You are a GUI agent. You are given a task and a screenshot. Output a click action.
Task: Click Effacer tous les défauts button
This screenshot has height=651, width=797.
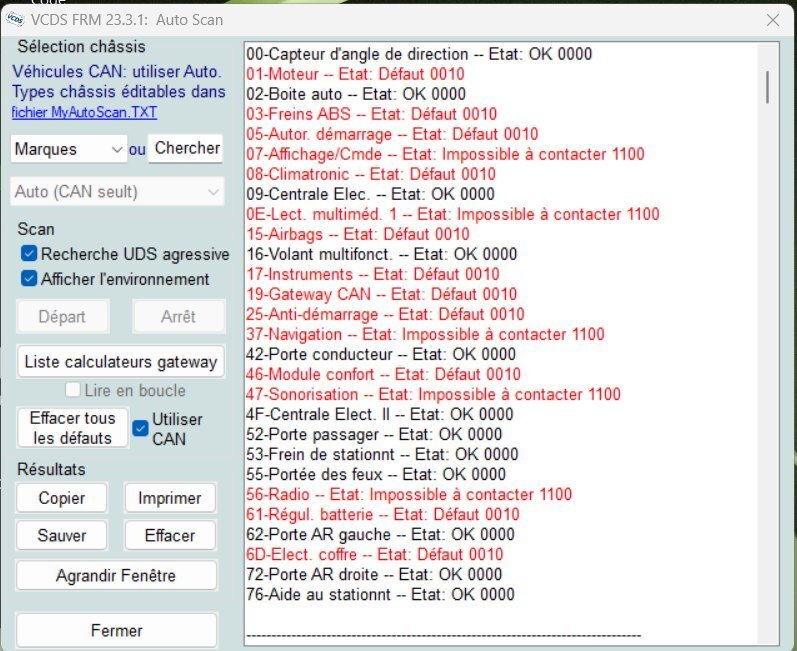coord(72,428)
